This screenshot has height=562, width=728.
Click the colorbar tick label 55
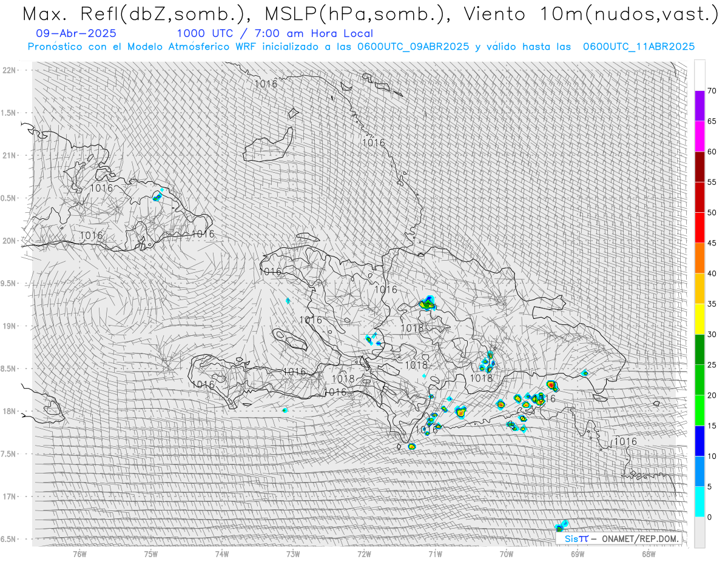[712, 182]
